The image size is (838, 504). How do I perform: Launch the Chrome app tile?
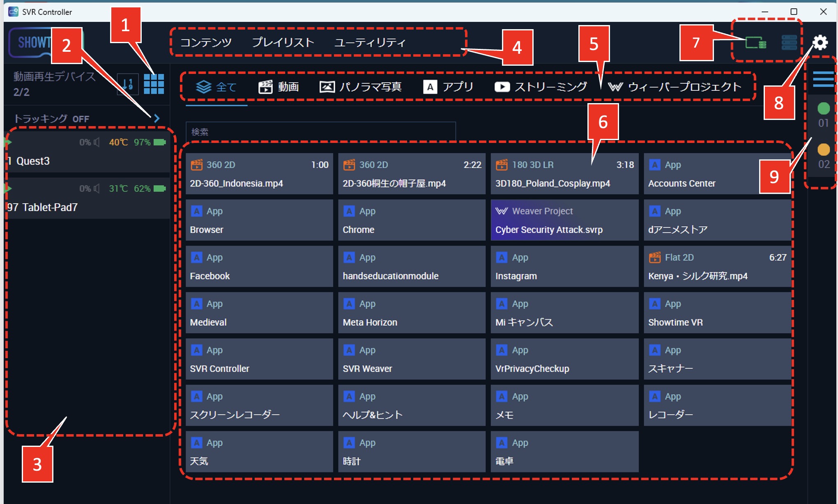point(412,220)
